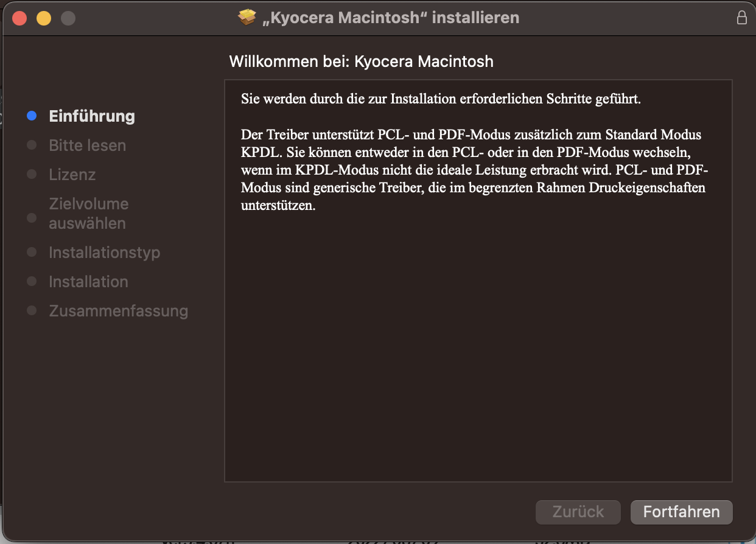This screenshot has width=756, height=544.
Task: Select the Zusammenfassung step
Action: [118, 311]
